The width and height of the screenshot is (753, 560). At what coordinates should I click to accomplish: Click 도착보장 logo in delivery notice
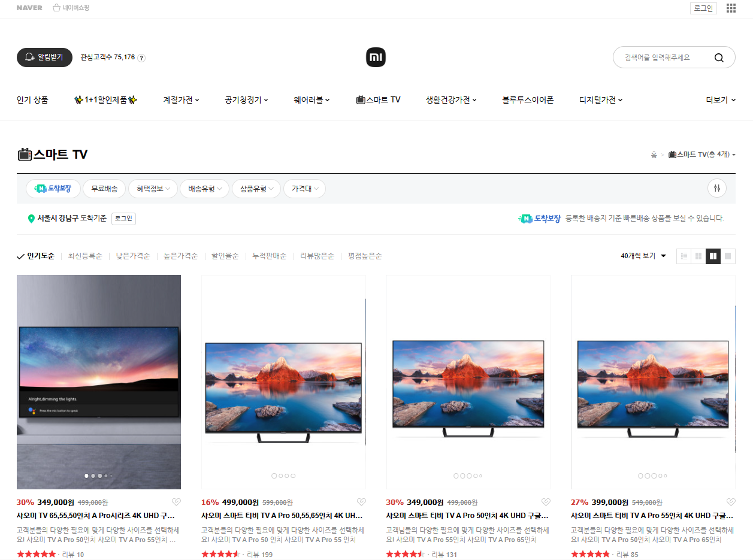(x=539, y=219)
